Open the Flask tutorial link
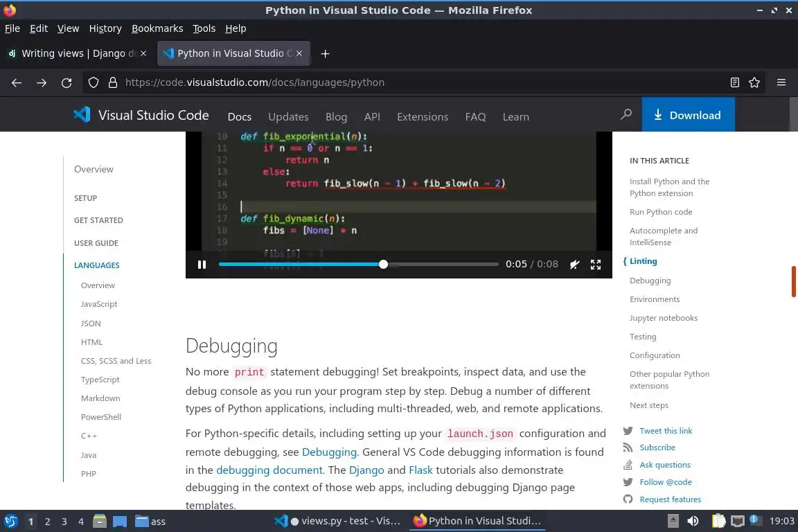 pos(421,470)
